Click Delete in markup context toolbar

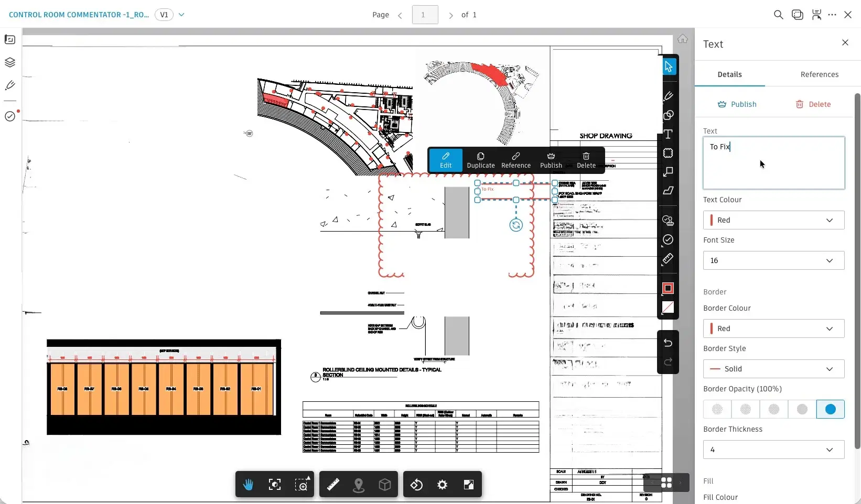point(586,160)
